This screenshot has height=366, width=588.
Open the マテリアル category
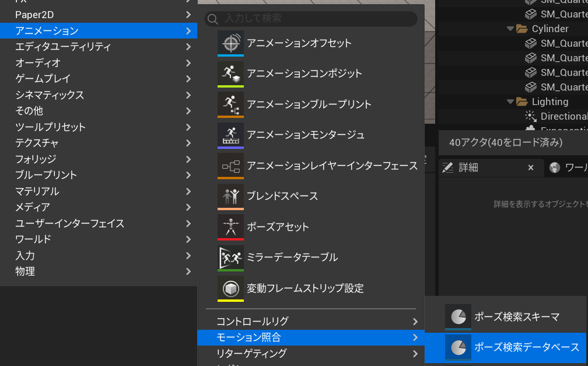point(98,191)
